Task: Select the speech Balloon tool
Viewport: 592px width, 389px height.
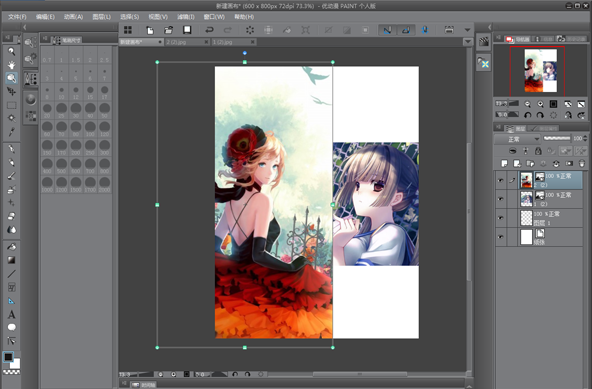Action: pyautogui.click(x=11, y=327)
